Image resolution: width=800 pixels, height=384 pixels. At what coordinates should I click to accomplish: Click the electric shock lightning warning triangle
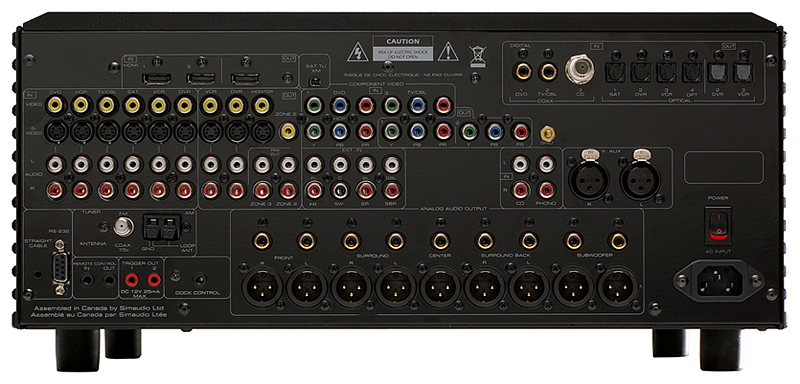point(358,52)
